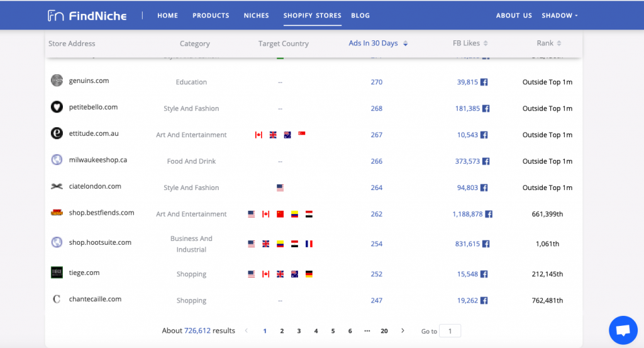Open the ettitude.com.au store link
Screen dimensions: 644x348
click(94, 133)
